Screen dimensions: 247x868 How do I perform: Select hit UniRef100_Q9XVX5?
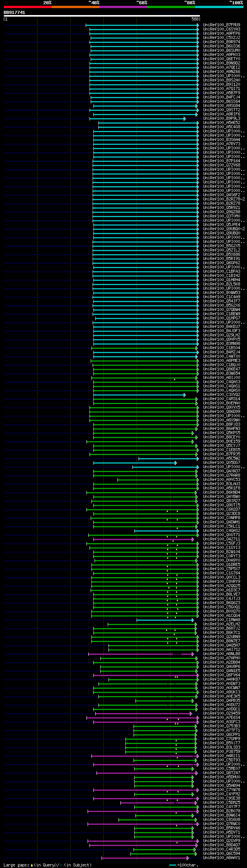pos(222,407)
